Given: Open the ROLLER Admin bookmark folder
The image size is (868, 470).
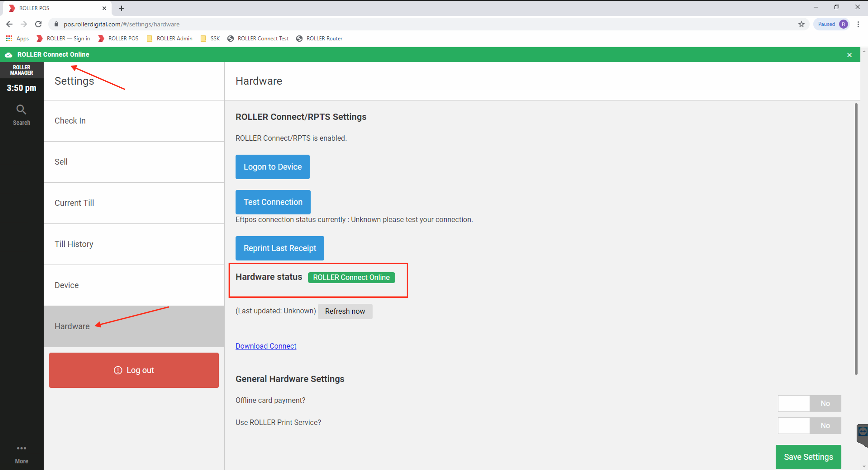Looking at the screenshot, I should pyautogui.click(x=170, y=38).
